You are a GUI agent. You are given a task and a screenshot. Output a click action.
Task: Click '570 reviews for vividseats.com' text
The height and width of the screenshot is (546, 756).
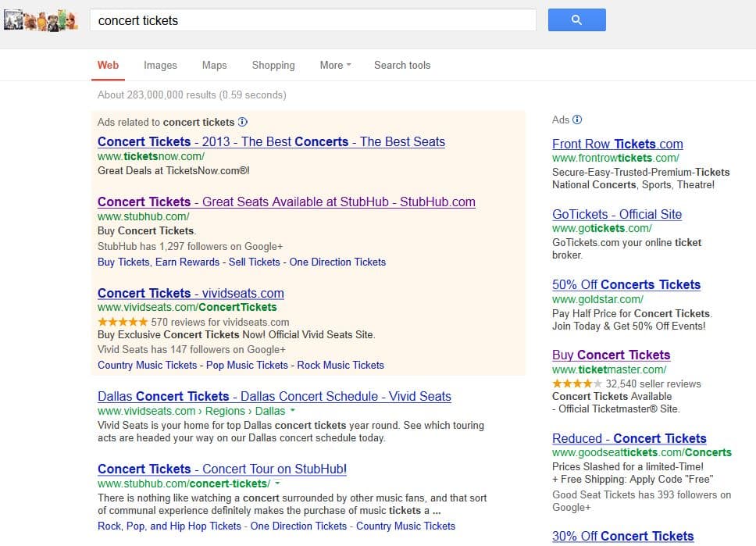(x=220, y=322)
